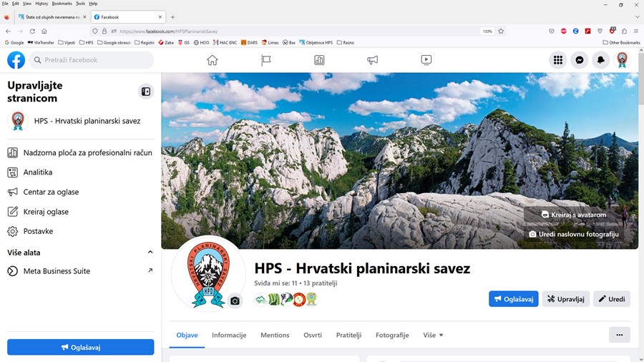
Task: Open Messenger chats
Action: coord(580,60)
